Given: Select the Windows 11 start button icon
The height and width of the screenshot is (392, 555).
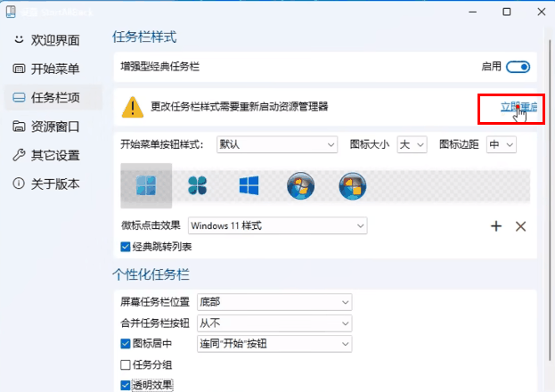Looking at the screenshot, I should click(x=146, y=185).
